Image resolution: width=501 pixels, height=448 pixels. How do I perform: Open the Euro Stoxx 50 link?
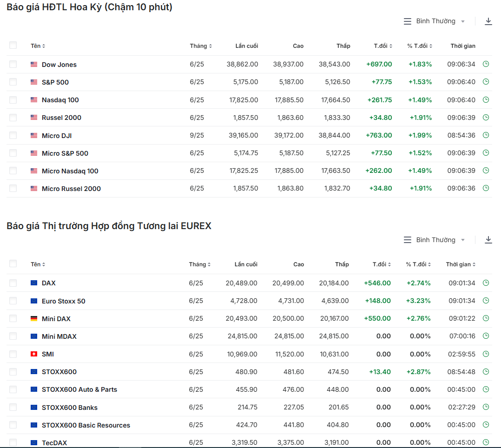tap(64, 301)
